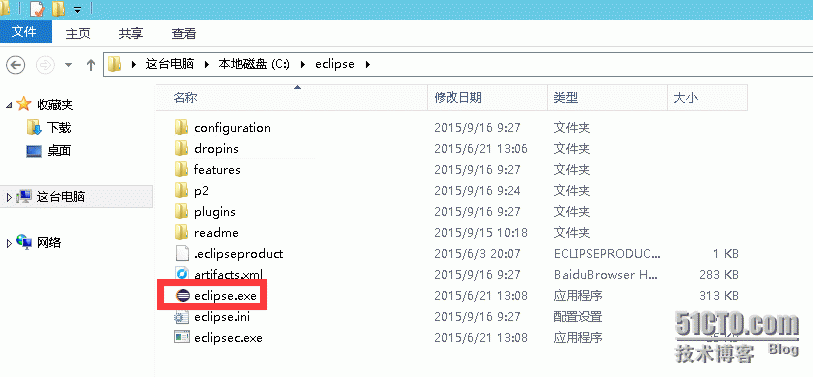Select 收藏夹 in the navigation pane
Image resolution: width=813 pixels, height=377 pixels.
coord(55,105)
